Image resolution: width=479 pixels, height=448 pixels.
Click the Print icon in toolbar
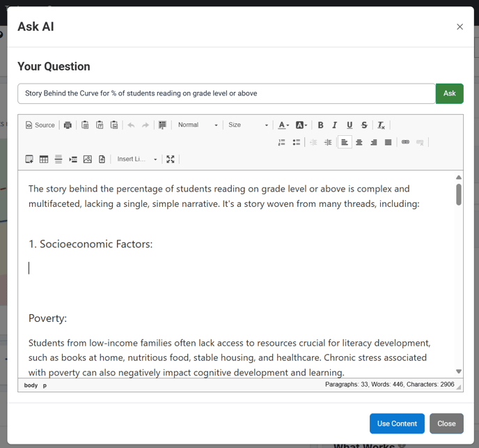point(68,125)
